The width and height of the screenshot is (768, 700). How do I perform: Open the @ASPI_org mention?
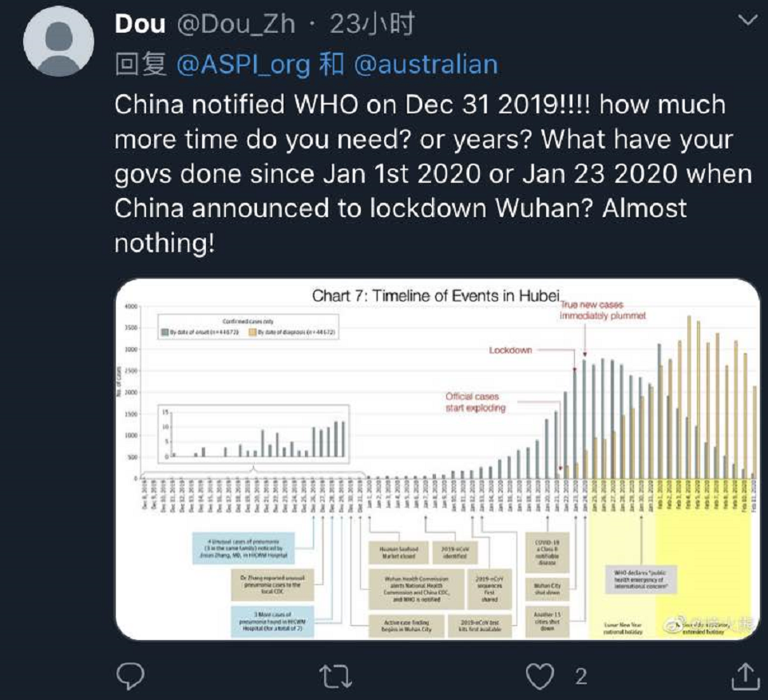pyautogui.click(x=243, y=65)
